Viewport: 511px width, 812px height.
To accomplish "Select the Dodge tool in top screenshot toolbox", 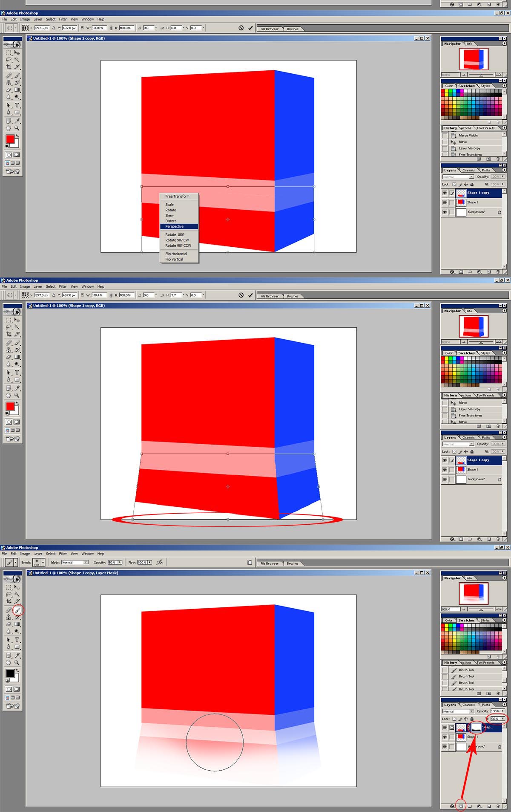I will pyautogui.click(x=17, y=97).
